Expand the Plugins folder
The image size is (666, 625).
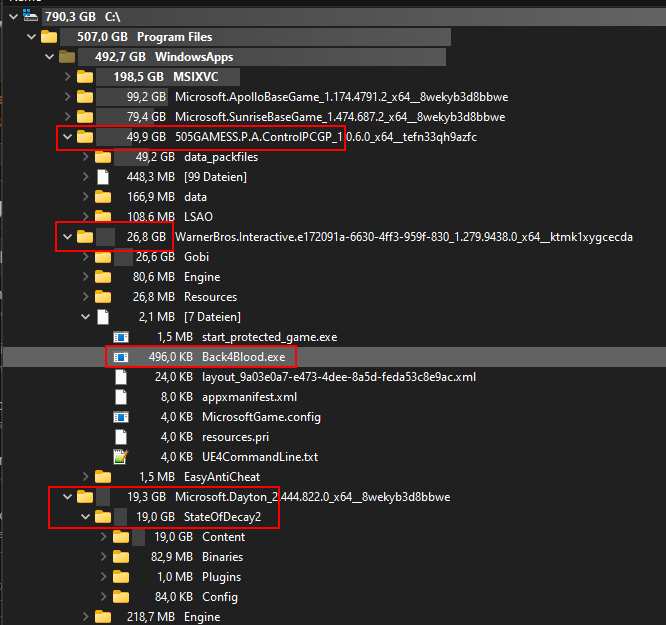click(x=103, y=577)
